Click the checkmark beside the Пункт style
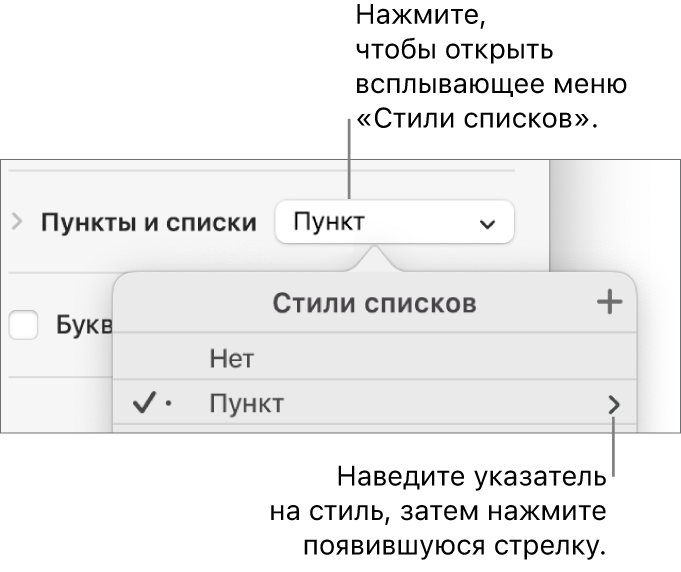 (144, 404)
